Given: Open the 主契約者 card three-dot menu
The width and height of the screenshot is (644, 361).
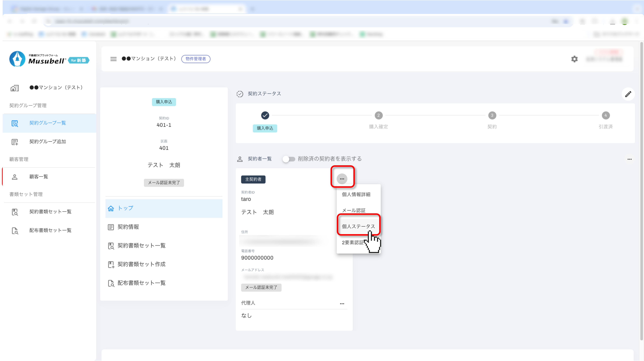Looking at the screenshot, I should (x=342, y=179).
